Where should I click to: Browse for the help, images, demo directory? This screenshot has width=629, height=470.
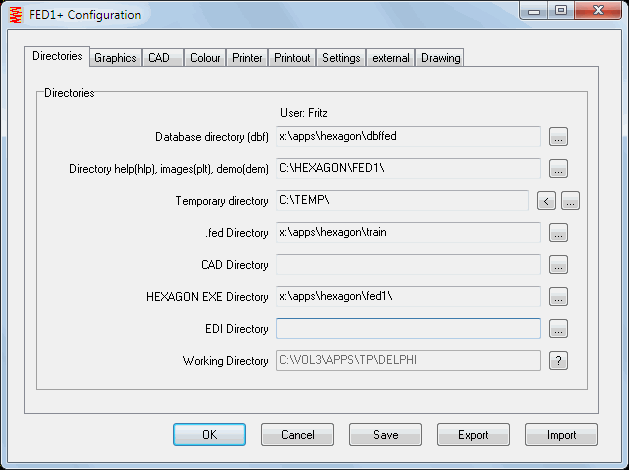coord(559,168)
